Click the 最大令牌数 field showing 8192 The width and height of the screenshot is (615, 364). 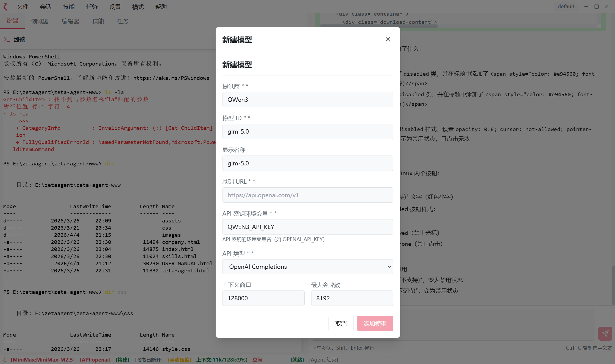(x=352, y=298)
